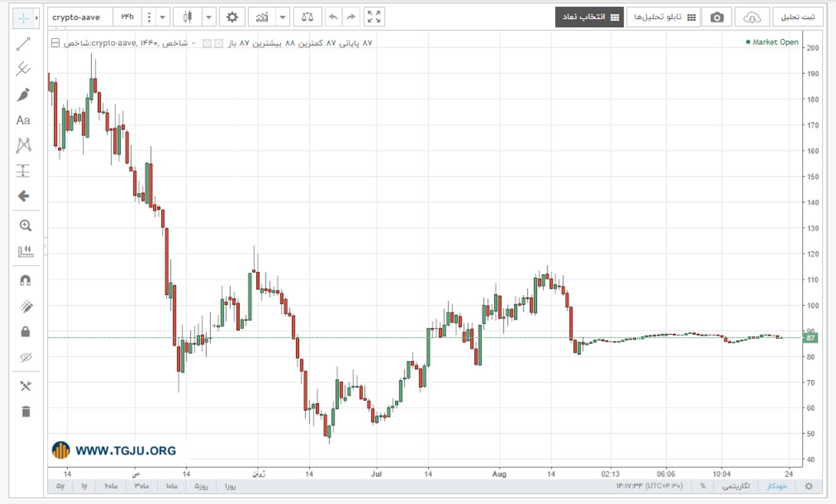The height and width of the screenshot is (504, 836).
Task: Expand the indicators dropdown arrow
Action: coord(283,17)
